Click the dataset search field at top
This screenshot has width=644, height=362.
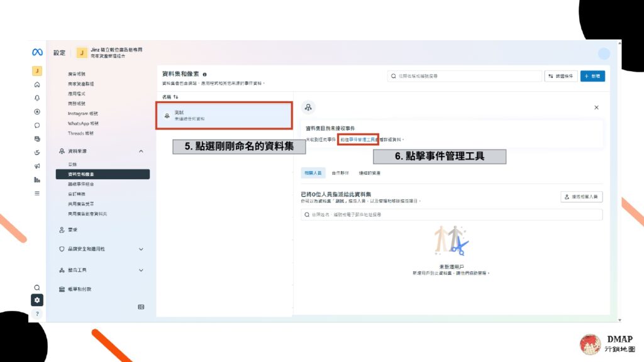coord(465,76)
